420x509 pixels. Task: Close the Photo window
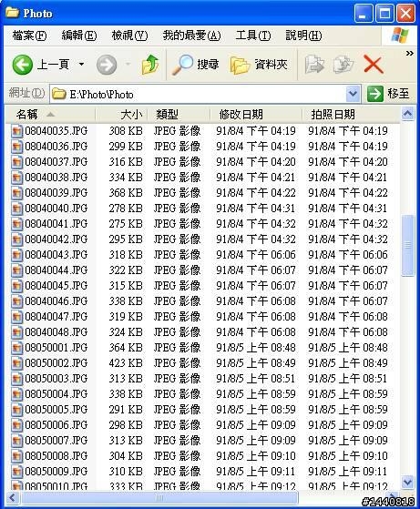(x=405, y=14)
